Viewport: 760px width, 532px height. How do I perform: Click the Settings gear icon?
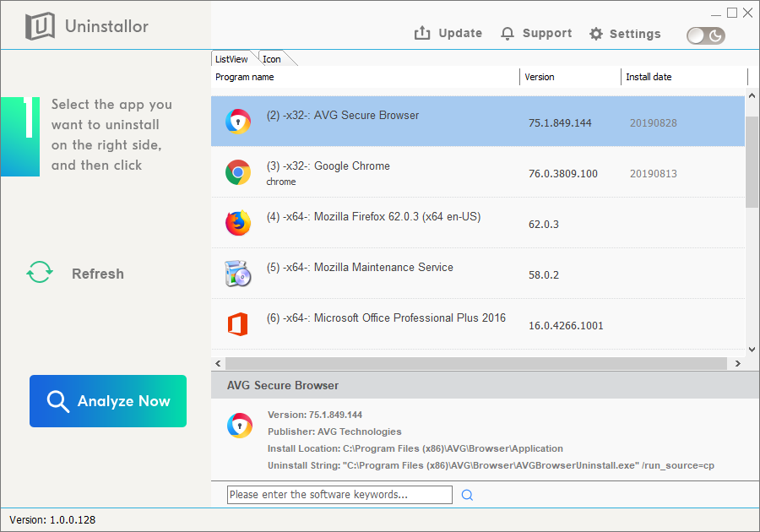596,34
